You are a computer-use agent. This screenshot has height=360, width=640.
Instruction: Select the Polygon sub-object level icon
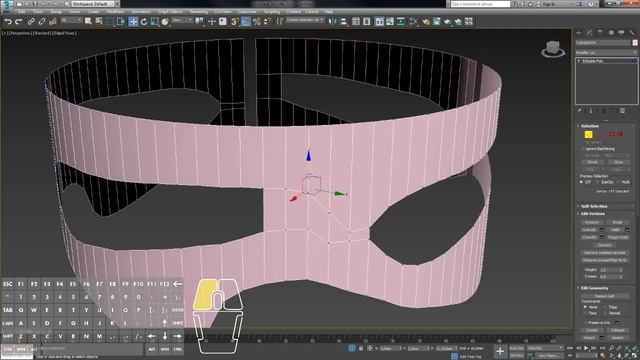(612, 134)
